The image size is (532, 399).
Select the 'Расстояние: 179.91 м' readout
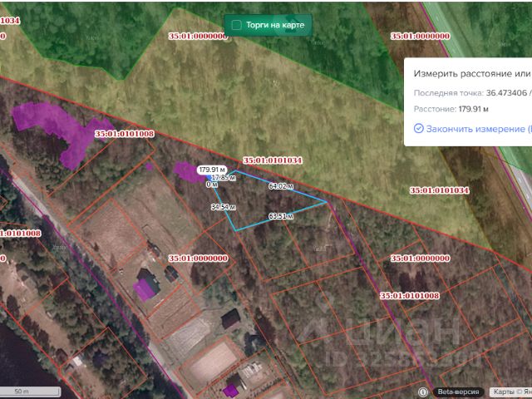451,109
